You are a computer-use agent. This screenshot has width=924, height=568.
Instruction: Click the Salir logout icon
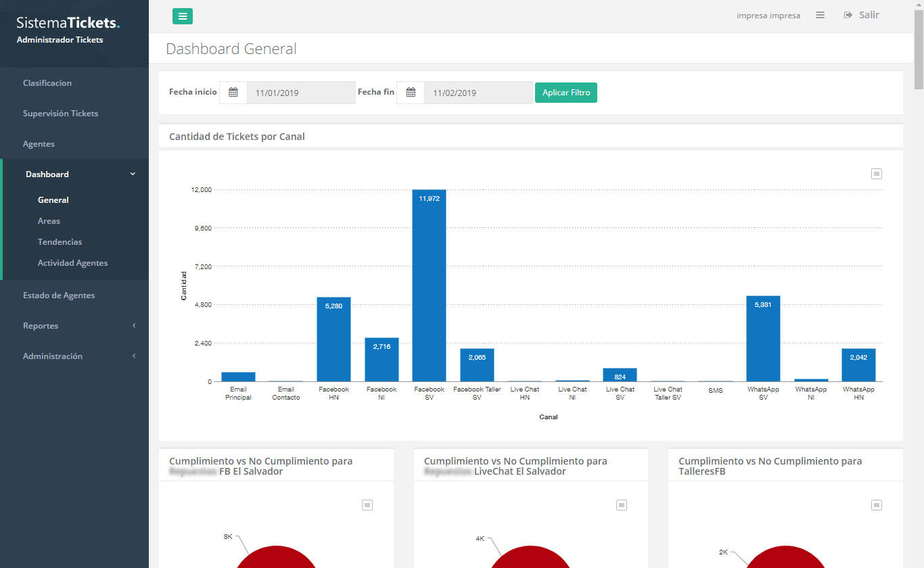click(x=848, y=15)
